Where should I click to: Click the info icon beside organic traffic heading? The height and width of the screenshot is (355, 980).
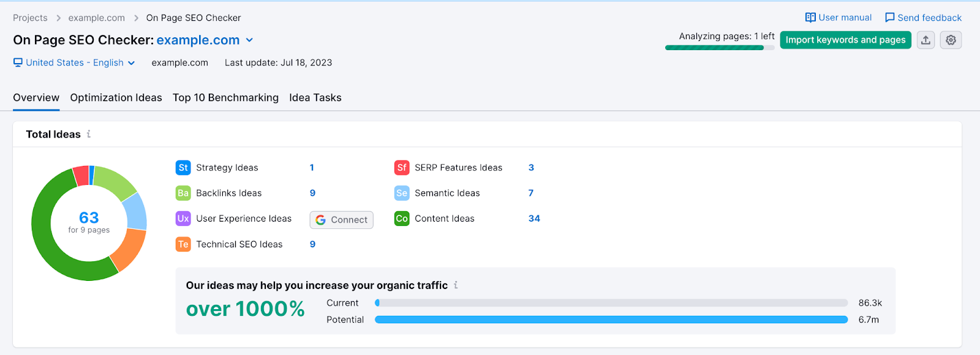tap(456, 285)
